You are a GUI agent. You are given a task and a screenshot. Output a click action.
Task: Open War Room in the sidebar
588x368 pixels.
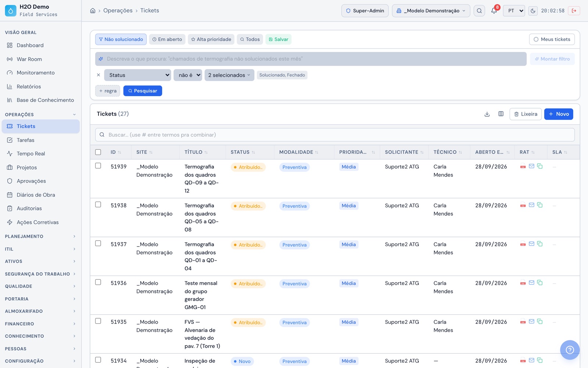(40, 59)
